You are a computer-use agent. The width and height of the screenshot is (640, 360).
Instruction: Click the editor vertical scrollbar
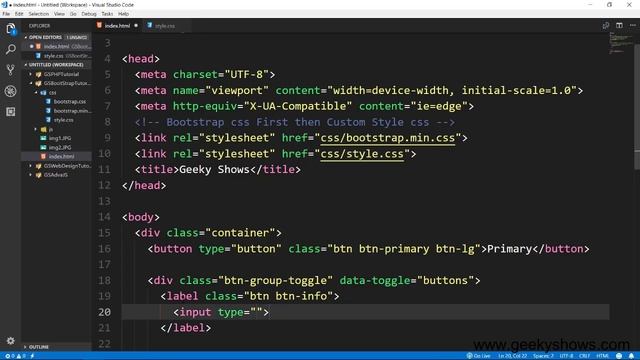click(637, 106)
